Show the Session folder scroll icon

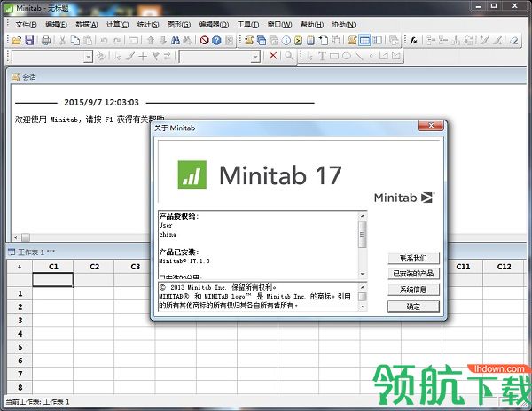249,41
